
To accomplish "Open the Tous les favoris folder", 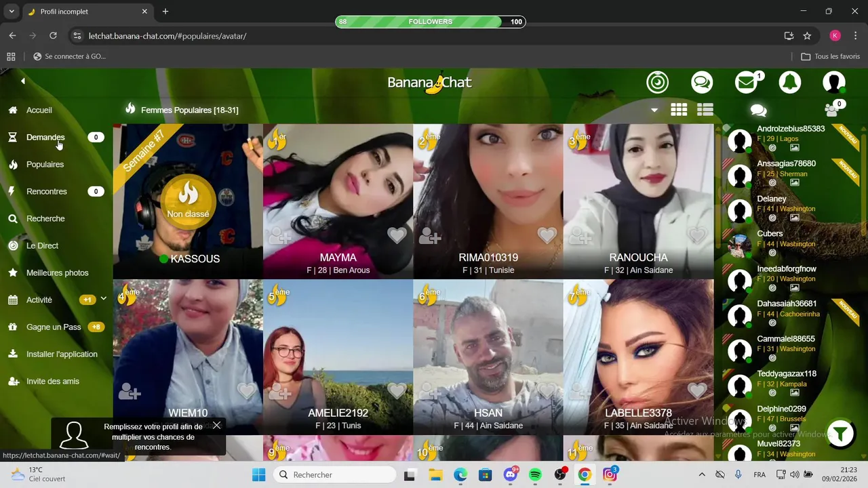I will [831, 56].
